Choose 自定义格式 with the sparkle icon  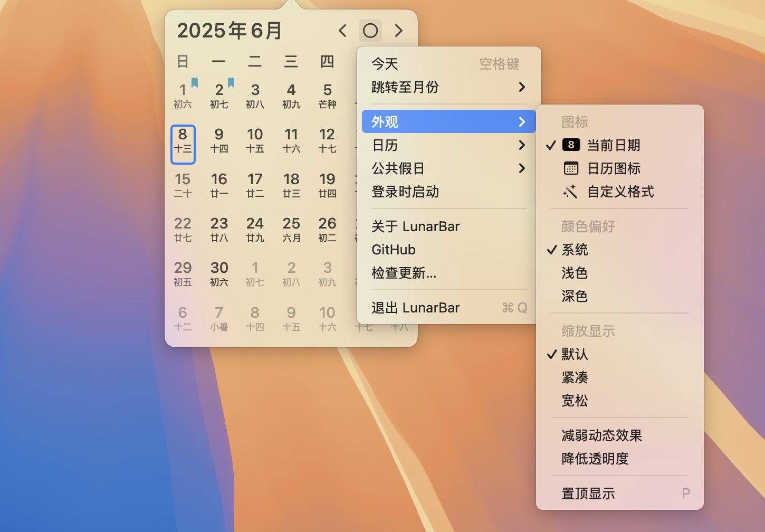pos(620,192)
